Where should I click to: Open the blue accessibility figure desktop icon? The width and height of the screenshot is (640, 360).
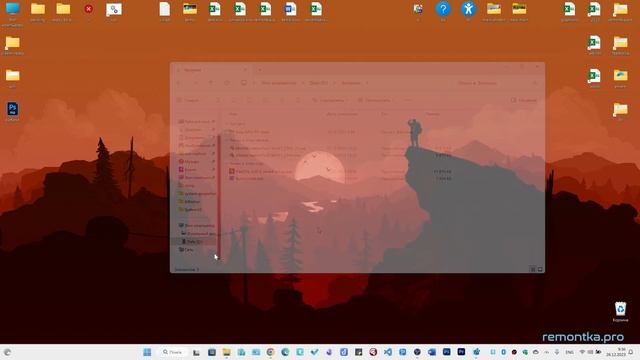(468, 9)
